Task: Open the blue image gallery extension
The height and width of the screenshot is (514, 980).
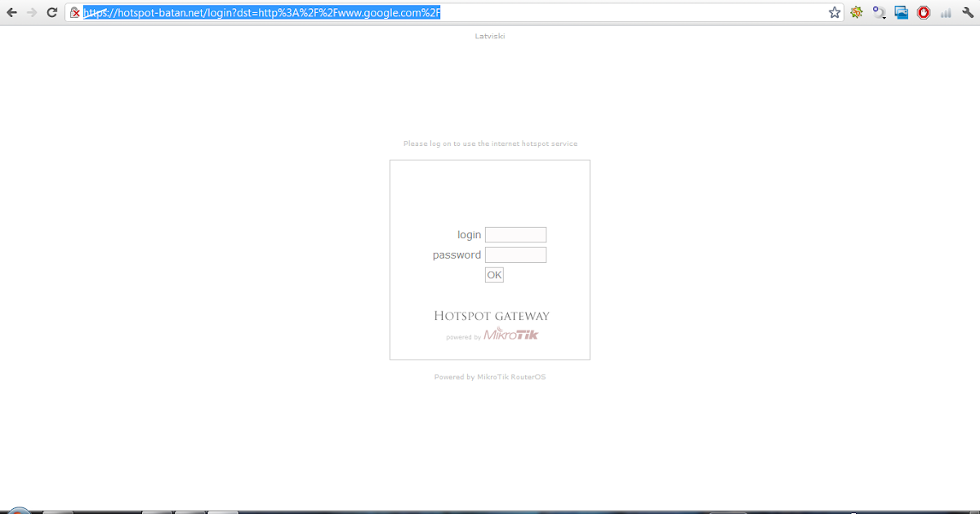Action: point(902,12)
